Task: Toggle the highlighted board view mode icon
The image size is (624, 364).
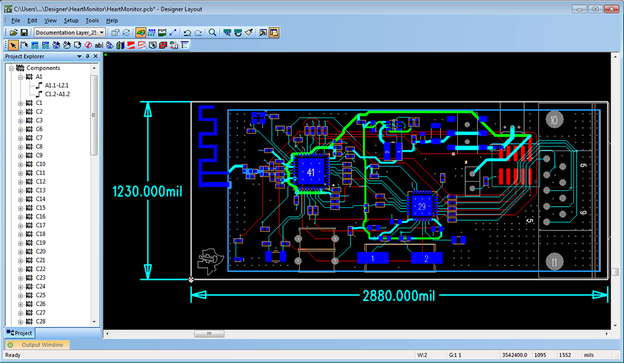Action: point(141,32)
